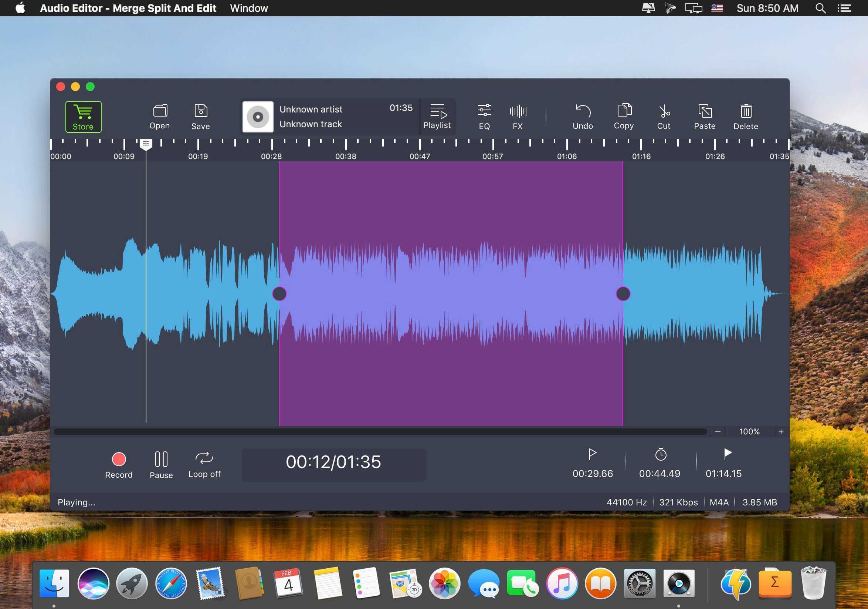Click playback position at 00:44.49
This screenshot has width=868, height=609.
659,462
